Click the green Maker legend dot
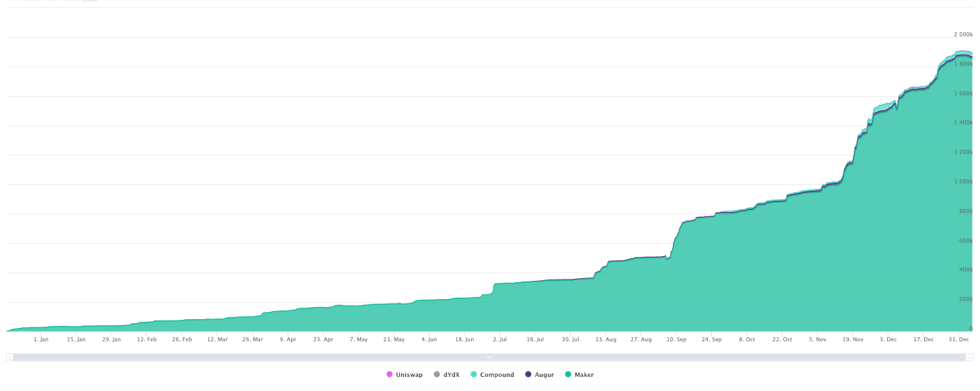Image resolution: width=980 pixels, height=391 pixels. pyautogui.click(x=568, y=374)
